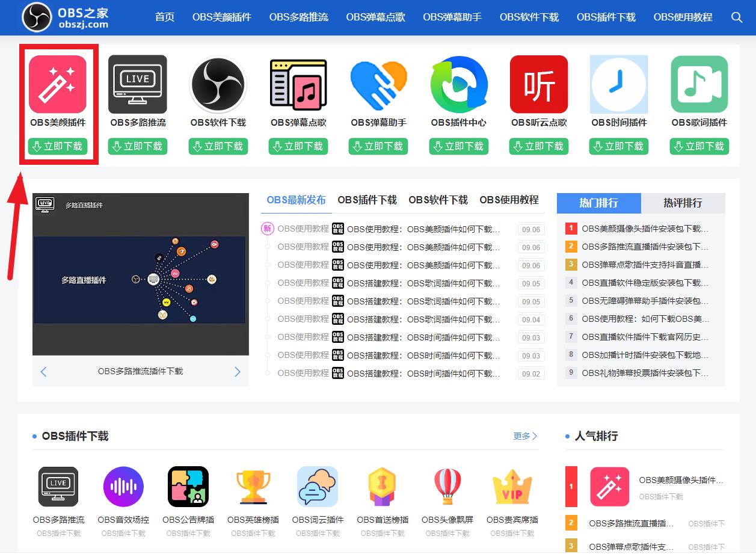Click the OBS软件下载 black OBS logo icon
The height and width of the screenshot is (554, 756).
click(x=218, y=83)
